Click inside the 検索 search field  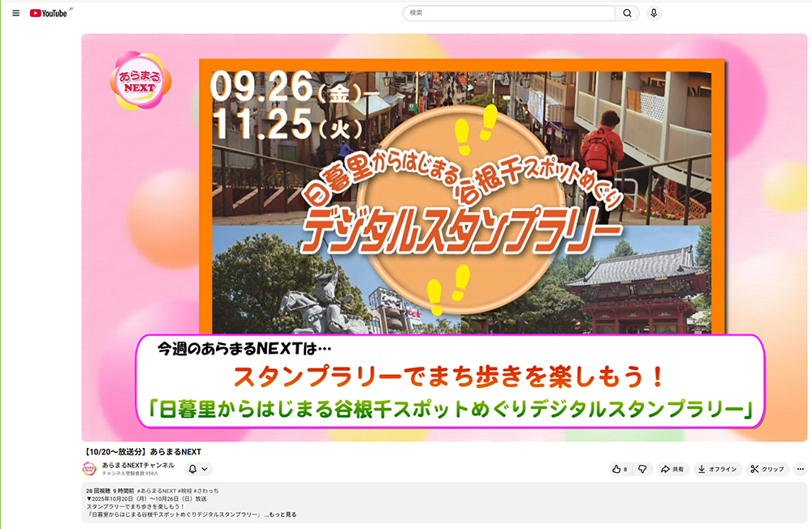pyautogui.click(x=508, y=13)
